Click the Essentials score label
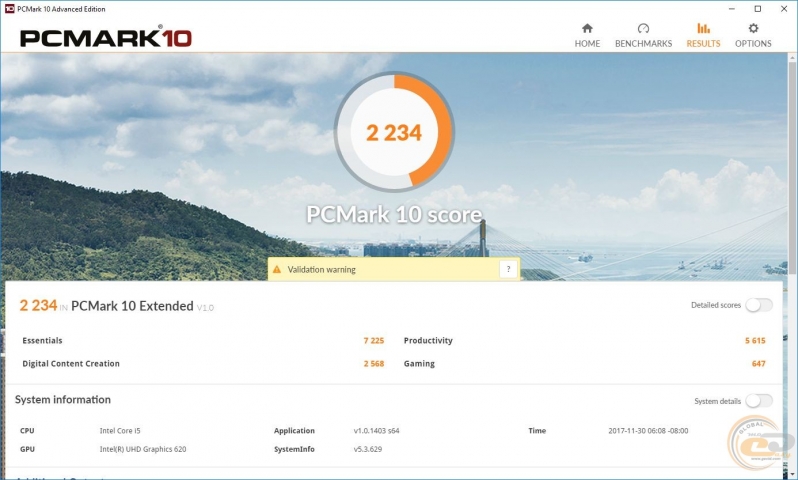 pyautogui.click(x=42, y=341)
